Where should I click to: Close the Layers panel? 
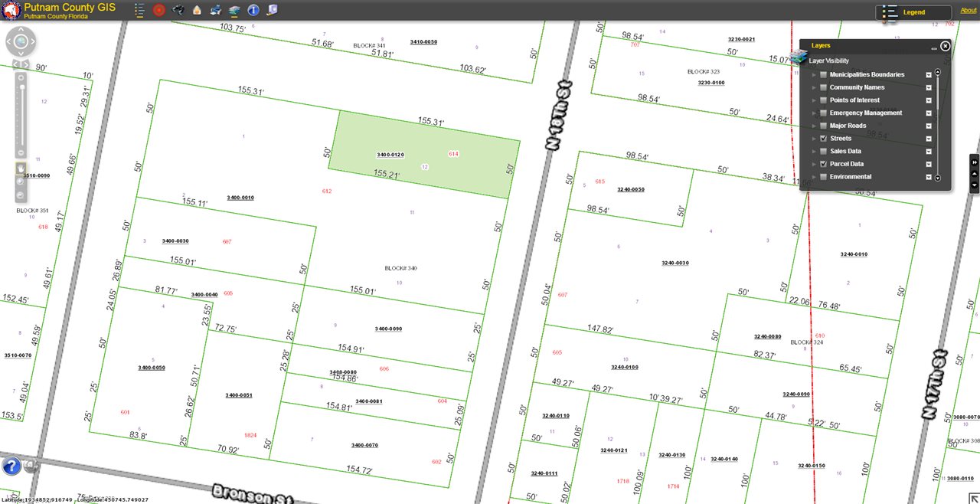point(946,46)
